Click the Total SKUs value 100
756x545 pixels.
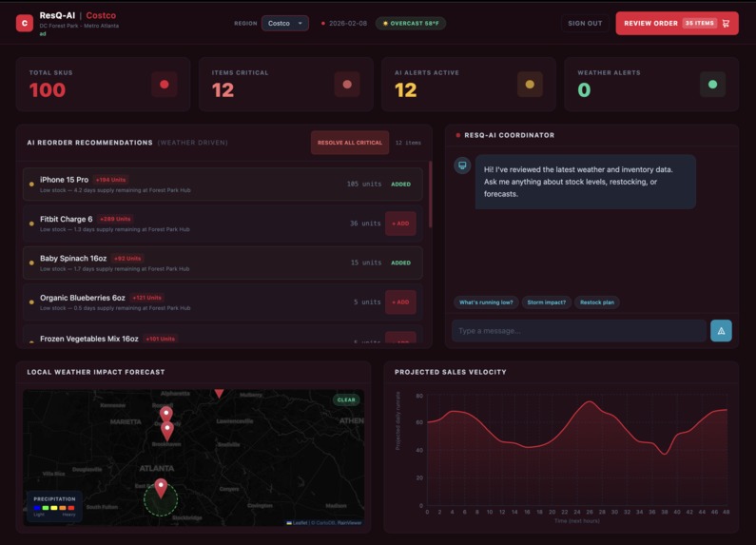point(48,90)
